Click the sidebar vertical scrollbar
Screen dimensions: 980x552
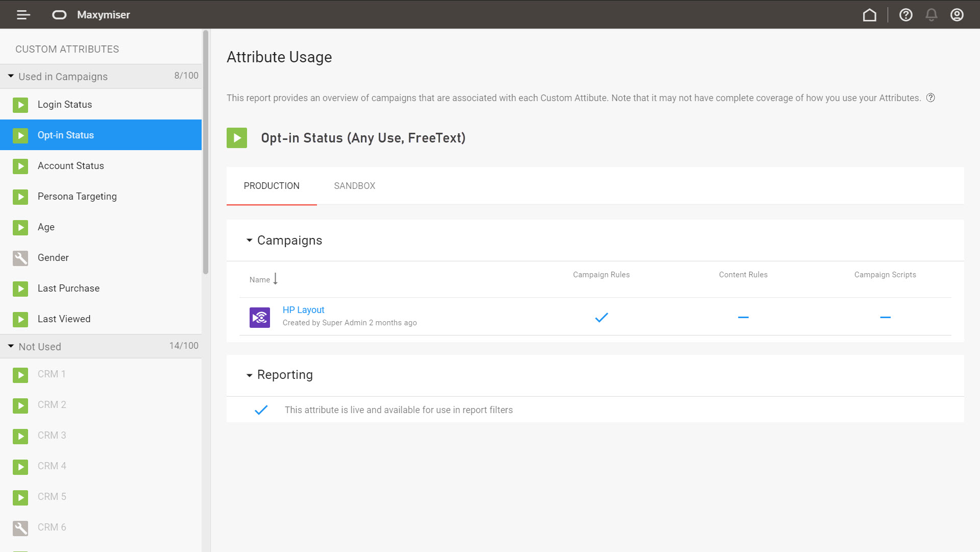206,153
